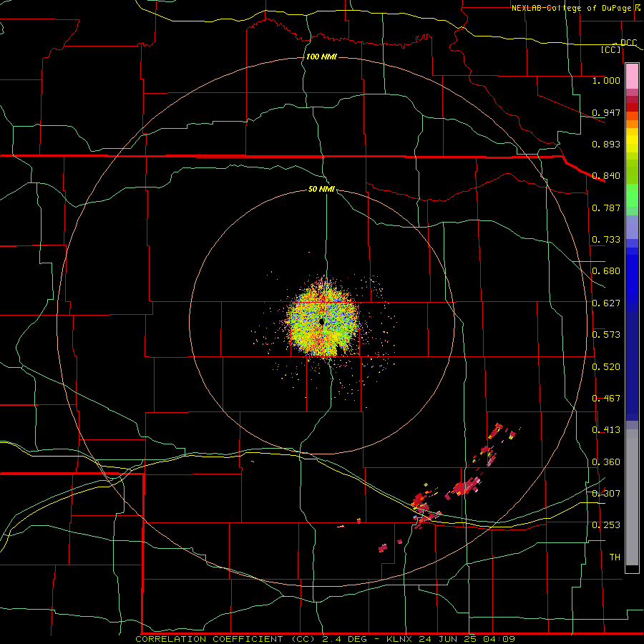Pick the pink top segment of color bar

pyautogui.click(x=632, y=77)
